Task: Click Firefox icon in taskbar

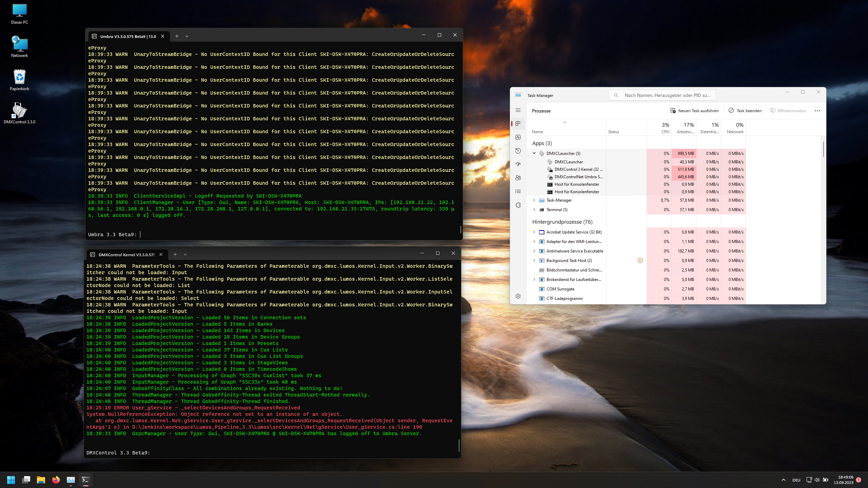Action: (56, 480)
